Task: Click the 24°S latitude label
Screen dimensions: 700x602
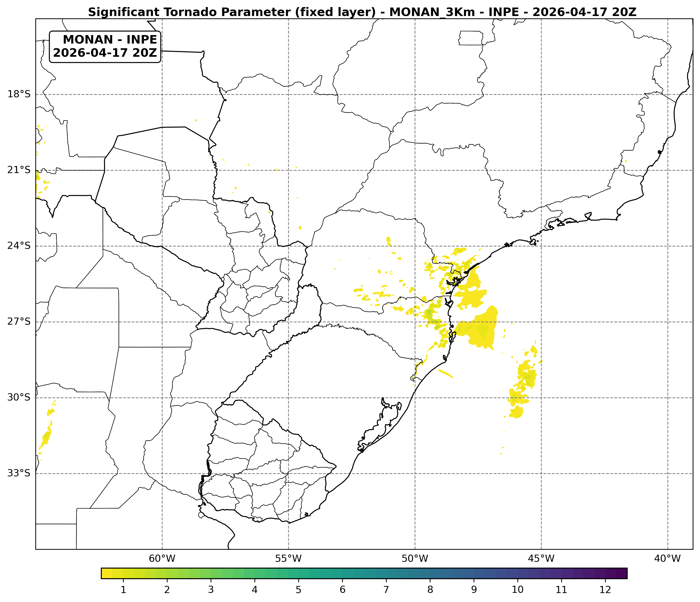Action: (x=19, y=246)
